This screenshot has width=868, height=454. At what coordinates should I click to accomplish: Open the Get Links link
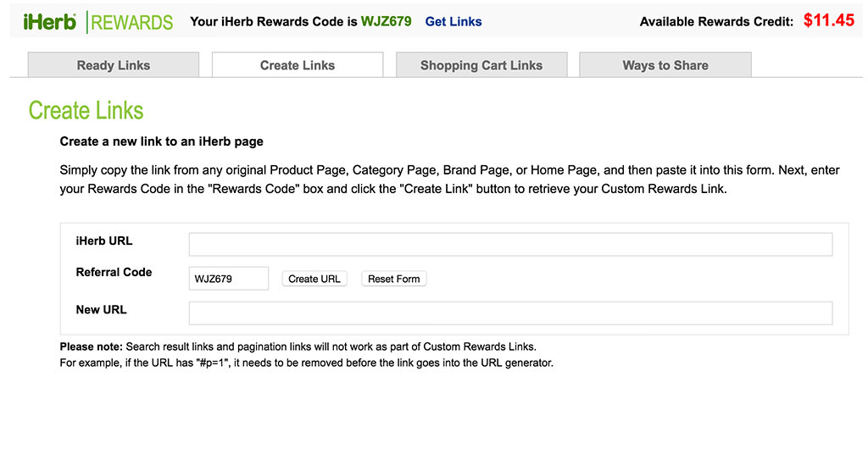[x=453, y=22]
